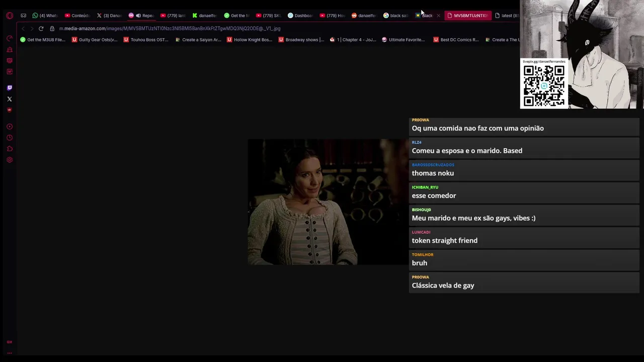This screenshot has width=644, height=362.
Task: Open the Extensions cube icon in the sidebar
Action: (10, 149)
